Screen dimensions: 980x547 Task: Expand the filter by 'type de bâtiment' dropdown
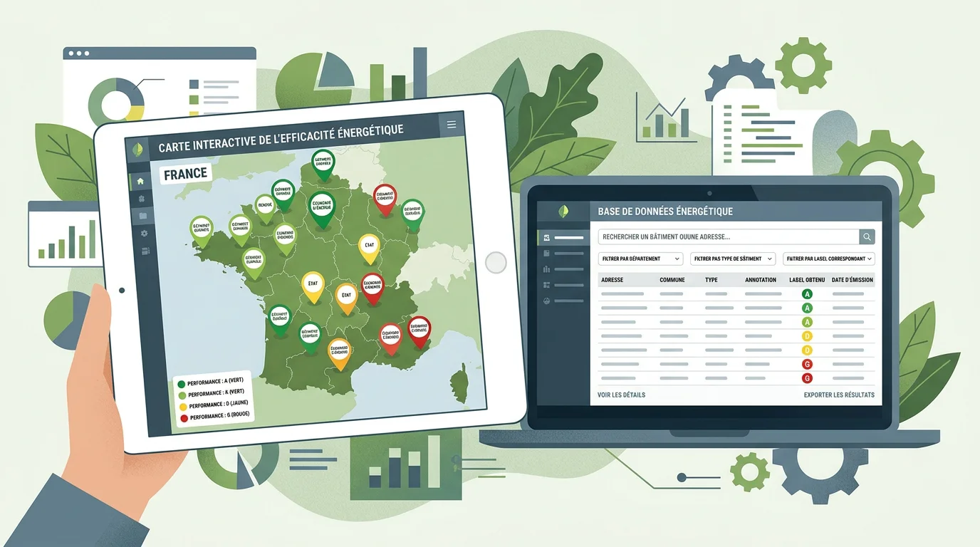(733, 259)
